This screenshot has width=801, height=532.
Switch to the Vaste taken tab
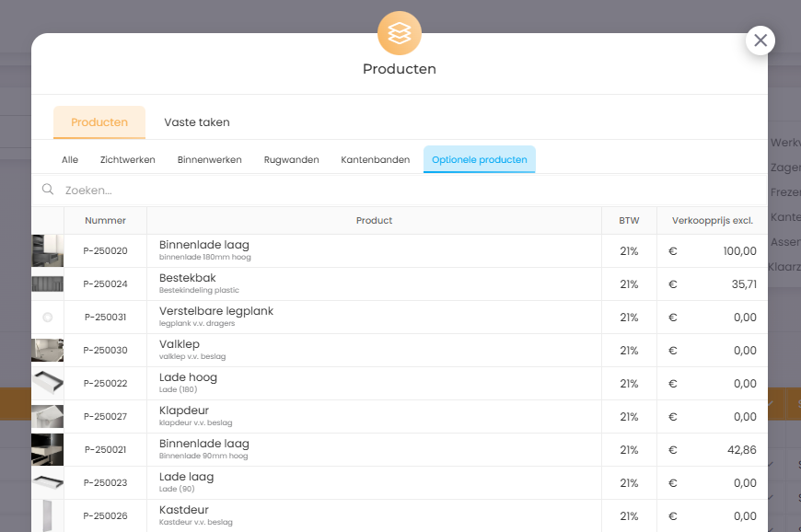[x=197, y=122]
